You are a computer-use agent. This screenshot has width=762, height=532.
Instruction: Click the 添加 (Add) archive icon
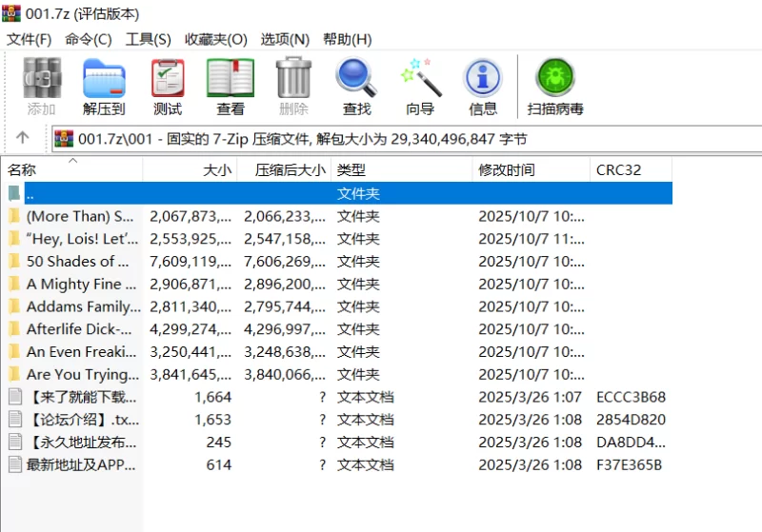click(x=41, y=86)
